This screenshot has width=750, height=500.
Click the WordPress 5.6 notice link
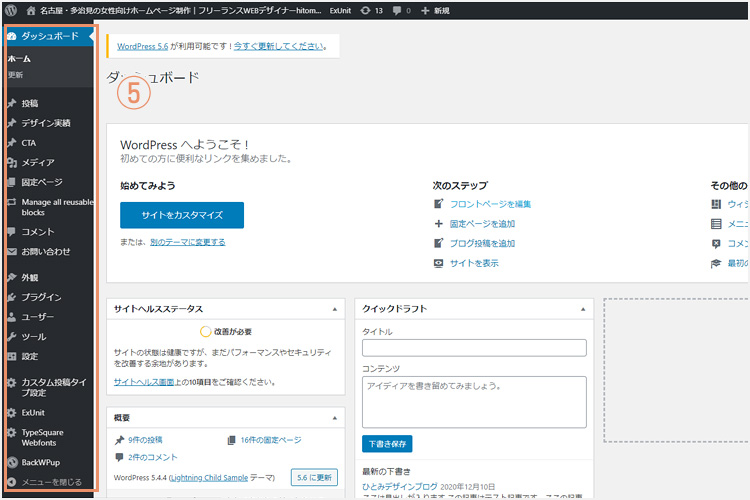(143, 46)
